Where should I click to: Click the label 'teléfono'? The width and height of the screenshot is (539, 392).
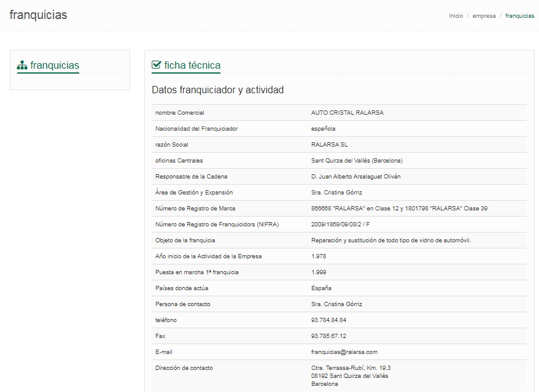tap(166, 320)
